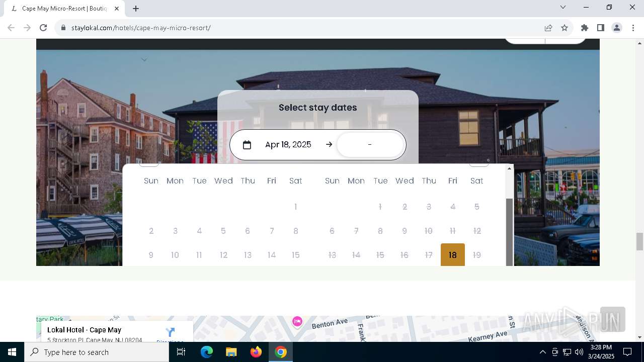Open the Chrome three-dot menu
The width and height of the screenshot is (644, 362).
pyautogui.click(x=633, y=28)
